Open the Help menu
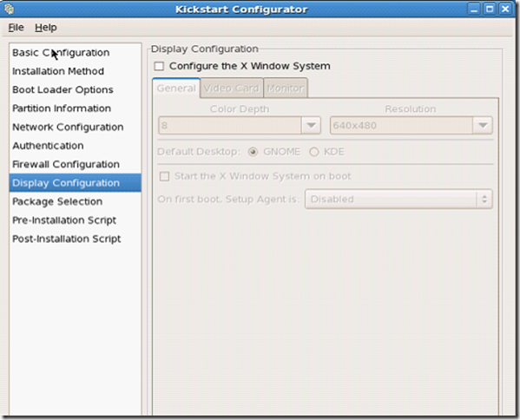 46,28
